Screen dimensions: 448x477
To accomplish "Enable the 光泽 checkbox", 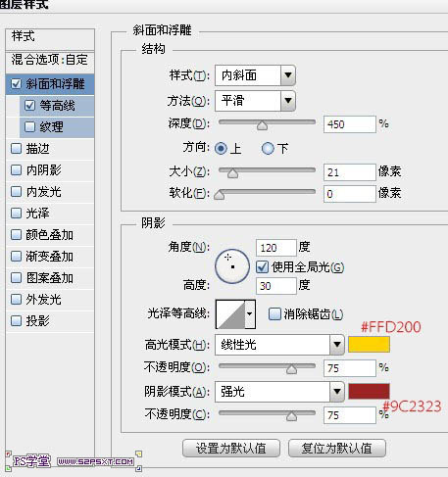I will (x=16, y=214).
